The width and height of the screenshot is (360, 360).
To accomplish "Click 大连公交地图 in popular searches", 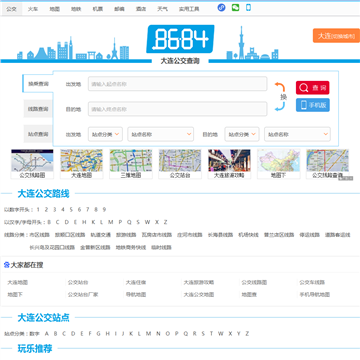I will click(x=199, y=295).
